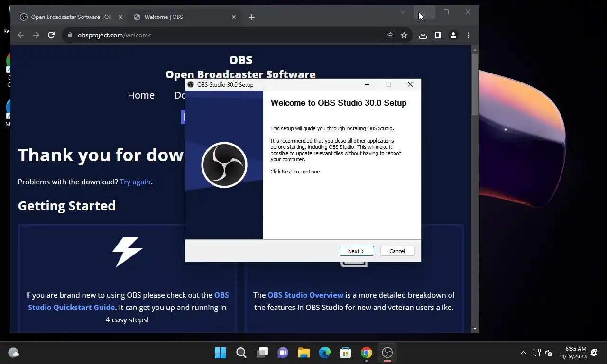
Task: Click Next in OBS Studio Setup
Action: [x=357, y=251]
